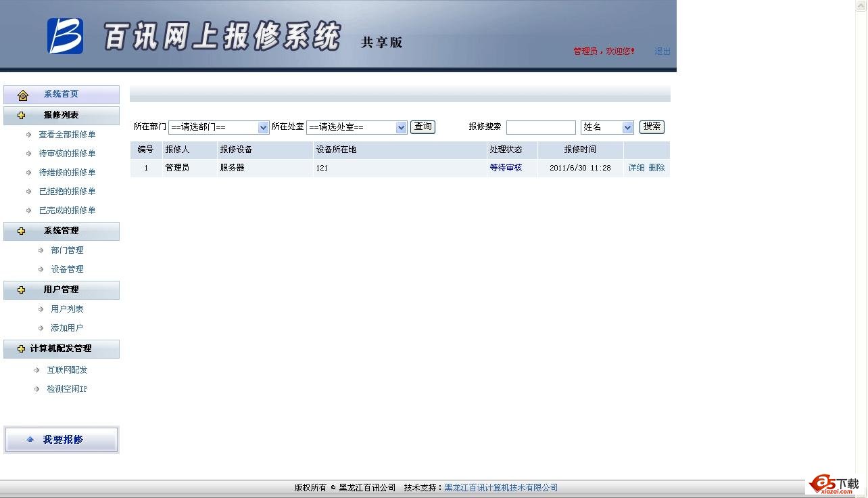Open the 所在处室 office dropdown

click(357, 127)
